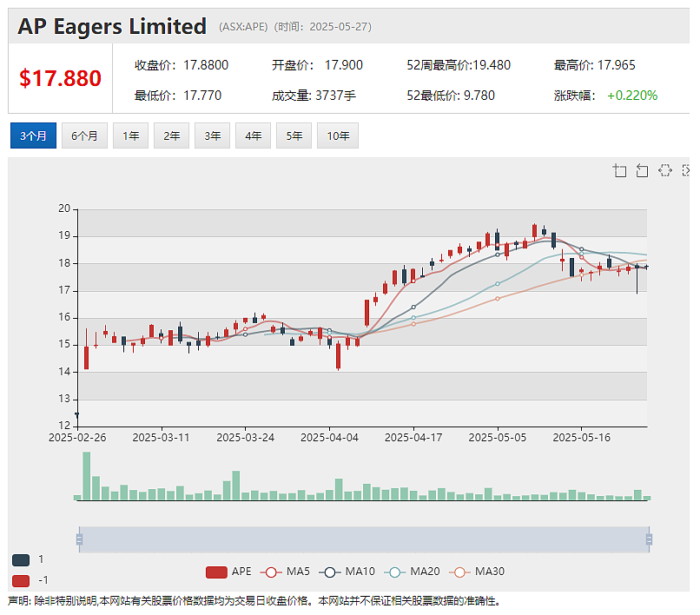
Task: Click the 开盘价: 17.900 value
Action: pos(317,65)
